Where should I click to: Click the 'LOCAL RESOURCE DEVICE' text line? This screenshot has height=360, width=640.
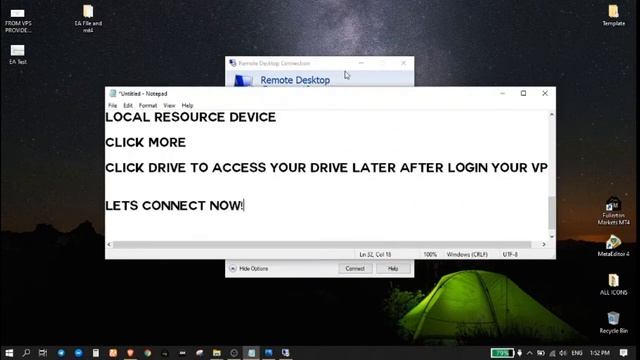click(191, 118)
